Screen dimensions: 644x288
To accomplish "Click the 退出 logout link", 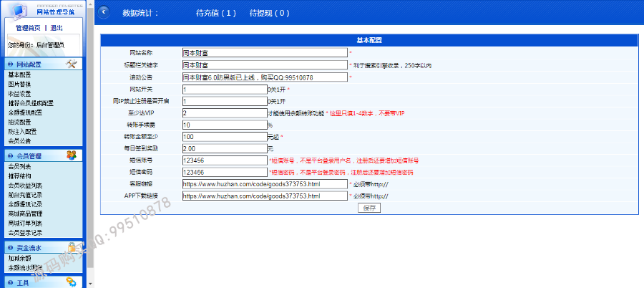I will click(57, 28).
